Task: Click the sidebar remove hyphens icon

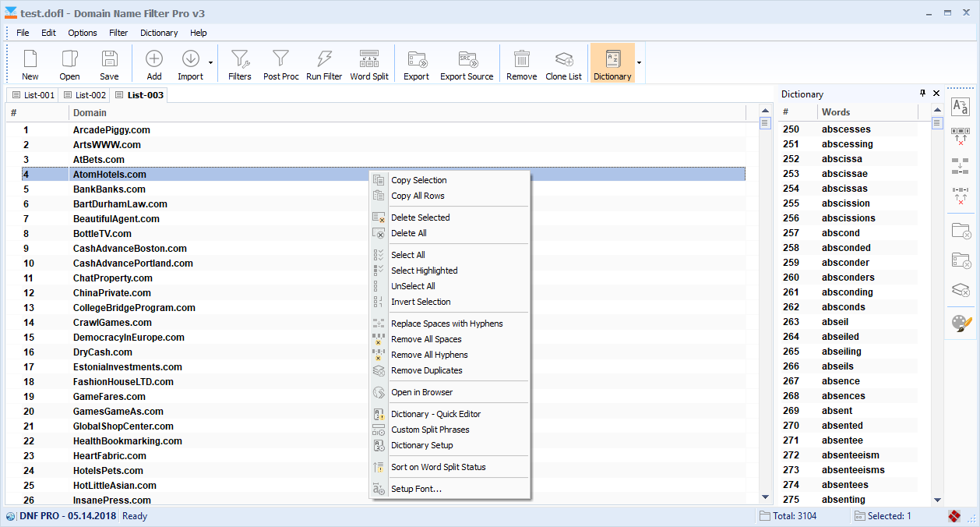Action: pos(961,194)
